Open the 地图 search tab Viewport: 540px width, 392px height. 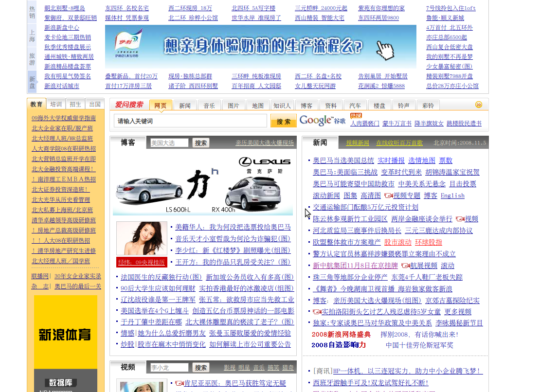click(x=258, y=106)
